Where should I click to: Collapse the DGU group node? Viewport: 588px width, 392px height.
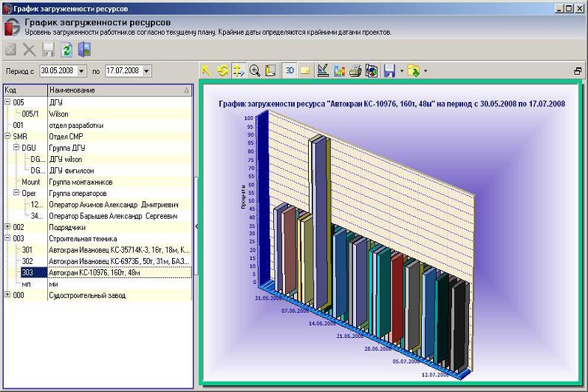16,148
